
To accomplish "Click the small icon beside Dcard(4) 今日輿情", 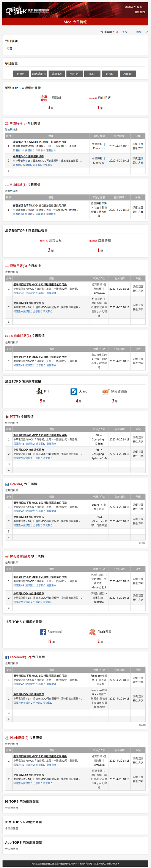I will pos(7,484).
